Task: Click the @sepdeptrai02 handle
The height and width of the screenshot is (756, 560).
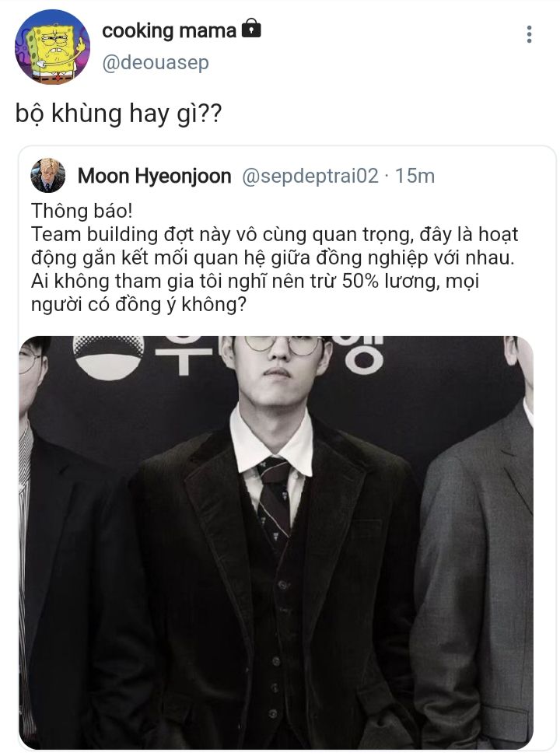Action: (310, 176)
